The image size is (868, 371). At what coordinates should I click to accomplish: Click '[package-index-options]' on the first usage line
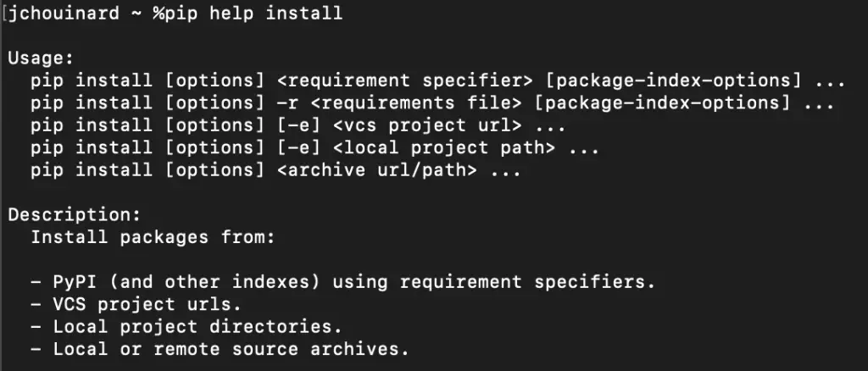tap(674, 80)
